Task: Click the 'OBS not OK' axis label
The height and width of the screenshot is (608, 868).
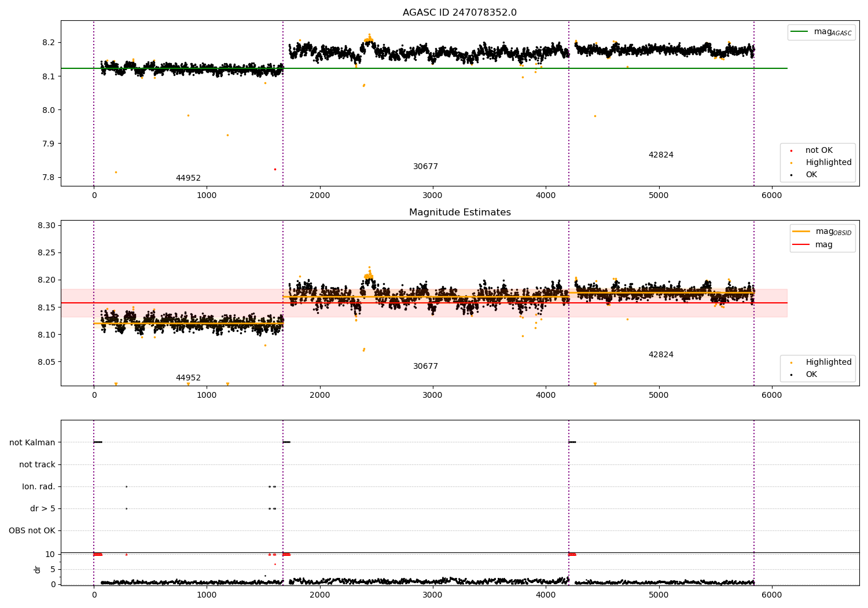Action: 32,531
